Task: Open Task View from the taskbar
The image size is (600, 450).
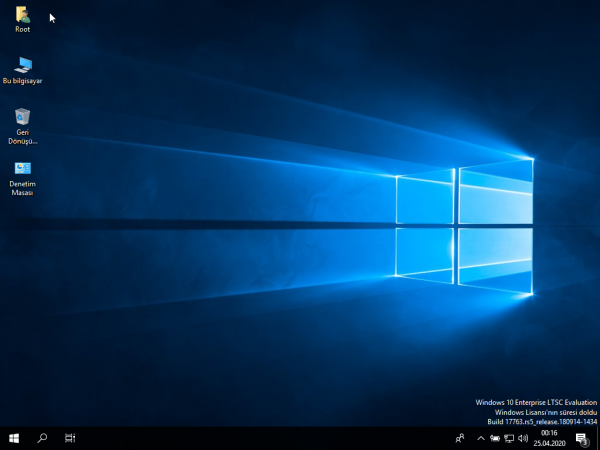Action: tap(70, 438)
